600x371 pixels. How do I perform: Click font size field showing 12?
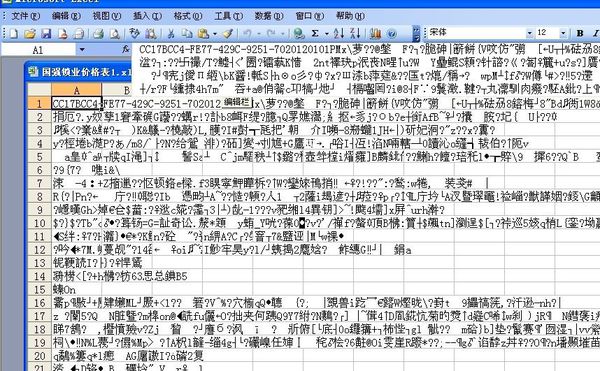(x=547, y=33)
